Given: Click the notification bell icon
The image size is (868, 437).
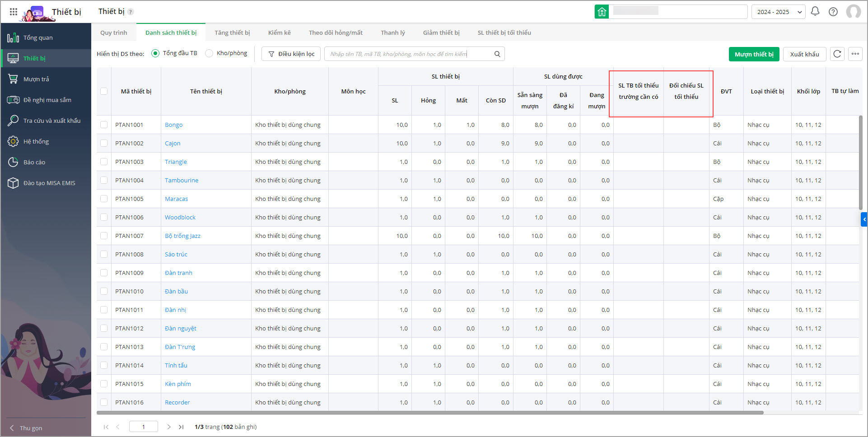Looking at the screenshot, I should pos(815,12).
